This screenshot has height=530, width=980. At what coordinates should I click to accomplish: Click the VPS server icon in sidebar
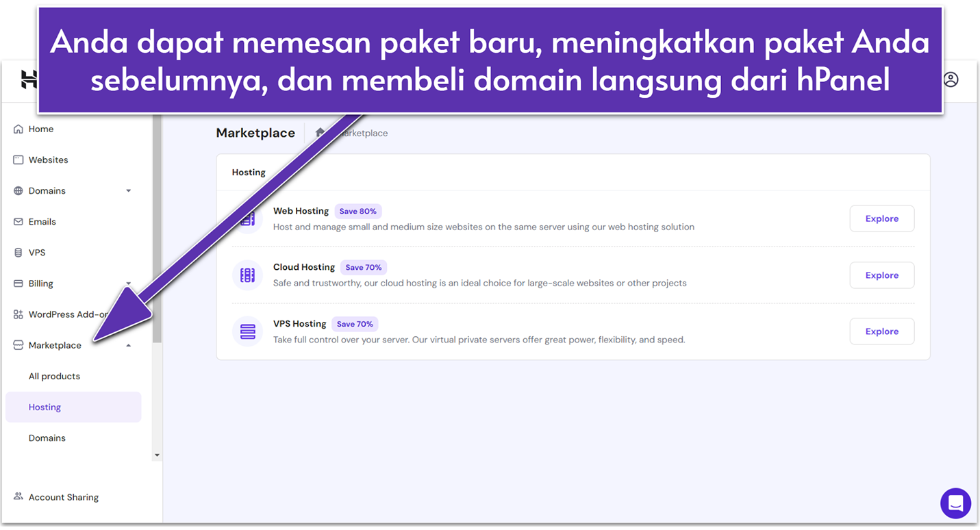pyautogui.click(x=17, y=252)
